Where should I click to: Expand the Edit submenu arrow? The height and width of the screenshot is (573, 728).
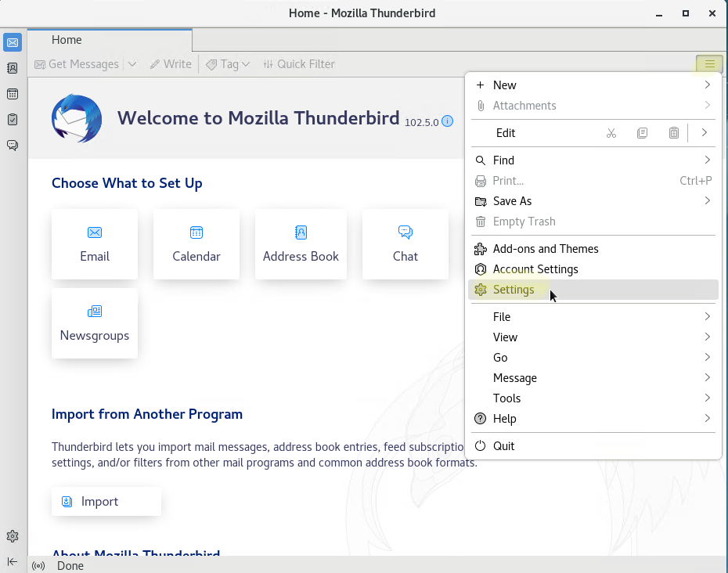coord(705,133)
